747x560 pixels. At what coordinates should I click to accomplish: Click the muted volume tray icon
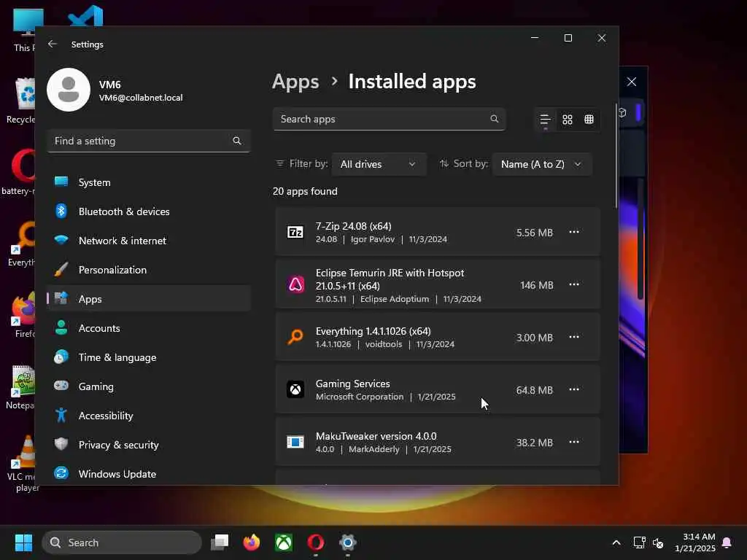click(659, 542)
